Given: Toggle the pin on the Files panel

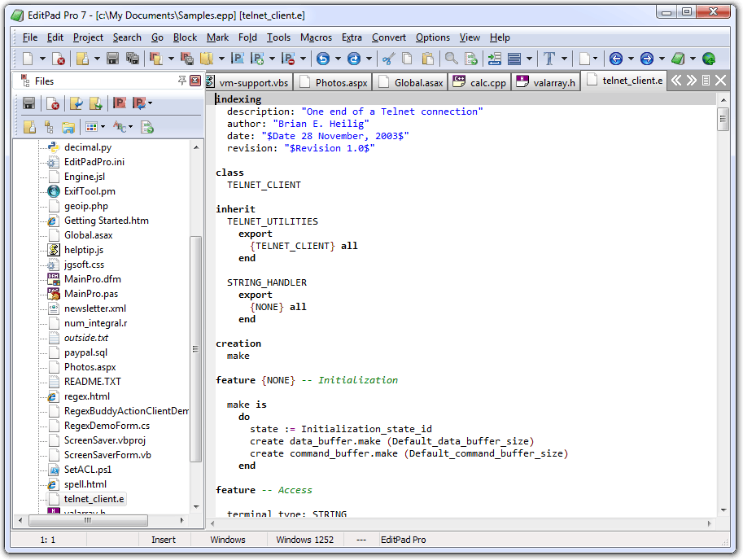Looking at the screenshot, I should (x=182, y=81).
